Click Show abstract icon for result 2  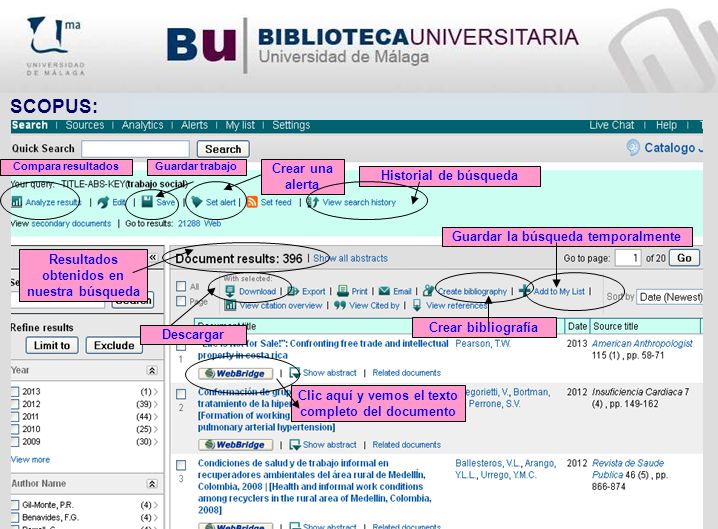click(x=294, y=444)
